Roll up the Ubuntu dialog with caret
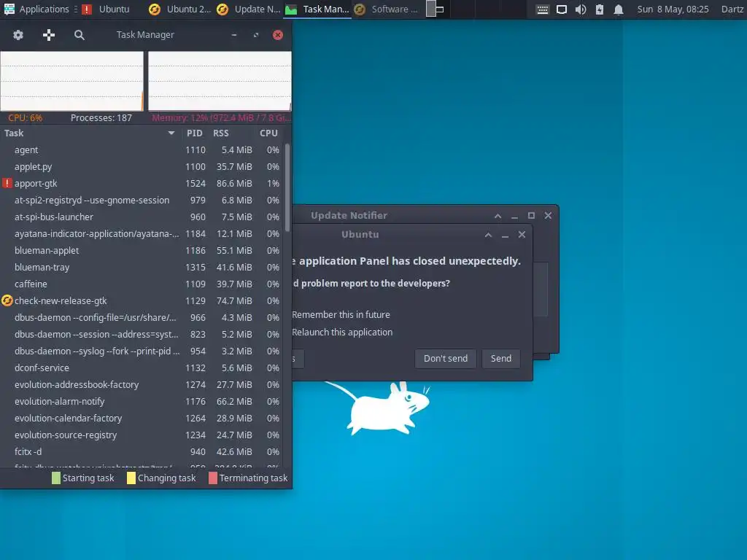 [488, 235]
